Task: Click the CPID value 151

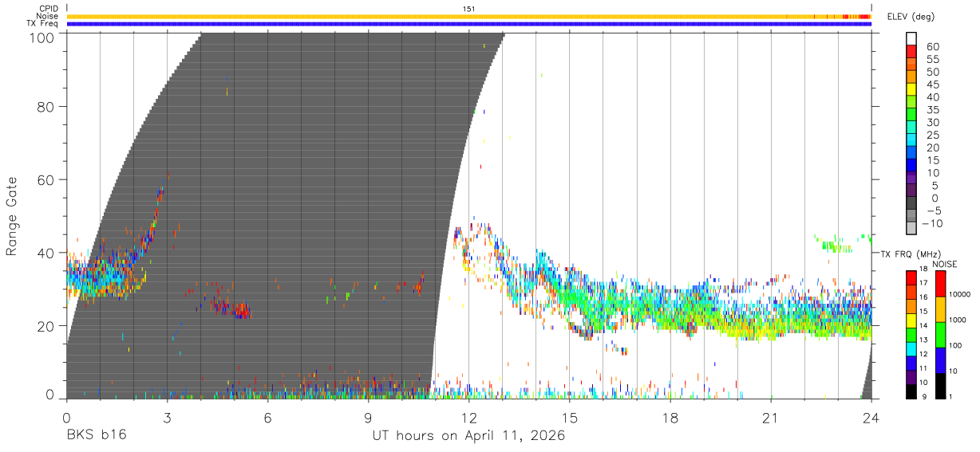Action: [x=468, y=9]
